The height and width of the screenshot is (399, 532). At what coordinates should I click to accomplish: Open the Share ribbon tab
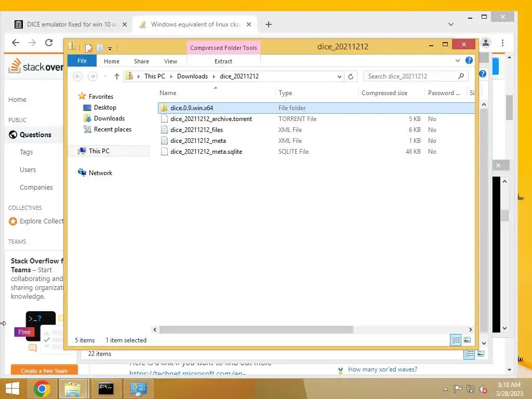point(141,61)
